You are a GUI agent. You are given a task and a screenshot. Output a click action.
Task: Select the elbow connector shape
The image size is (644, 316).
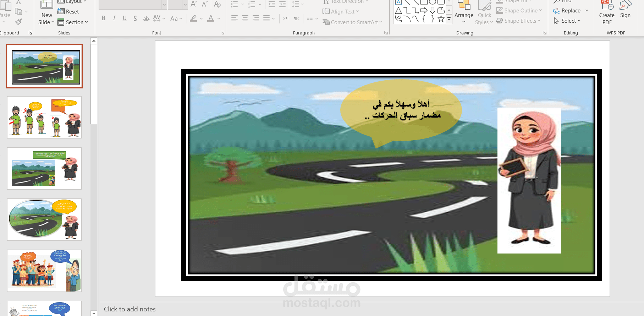coord(407,11)
